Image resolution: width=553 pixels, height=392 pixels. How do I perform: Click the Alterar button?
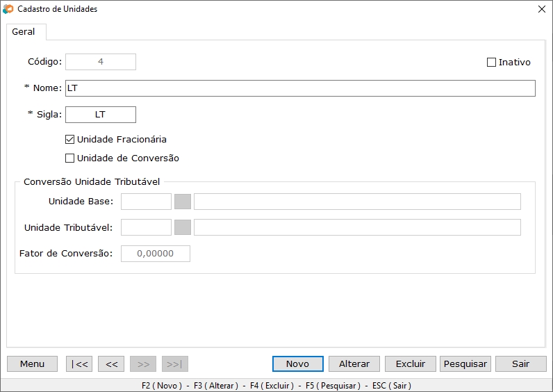click(354, 364)
